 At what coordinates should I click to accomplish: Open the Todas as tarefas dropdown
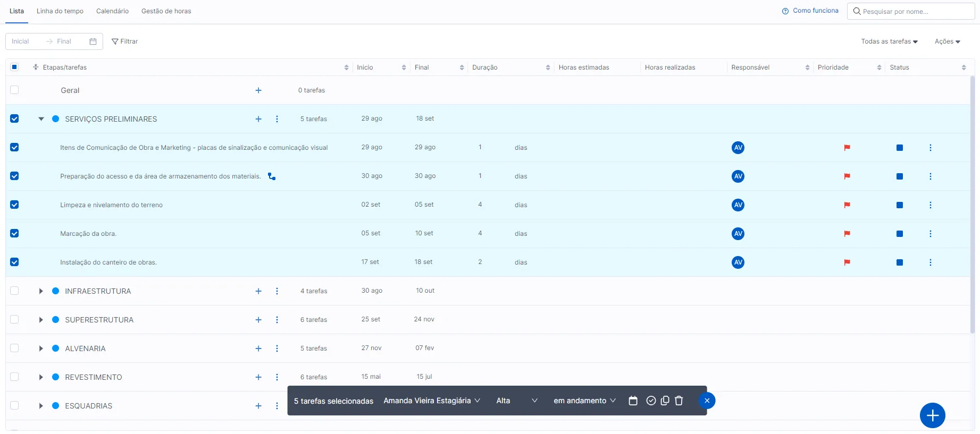[889, 41]
